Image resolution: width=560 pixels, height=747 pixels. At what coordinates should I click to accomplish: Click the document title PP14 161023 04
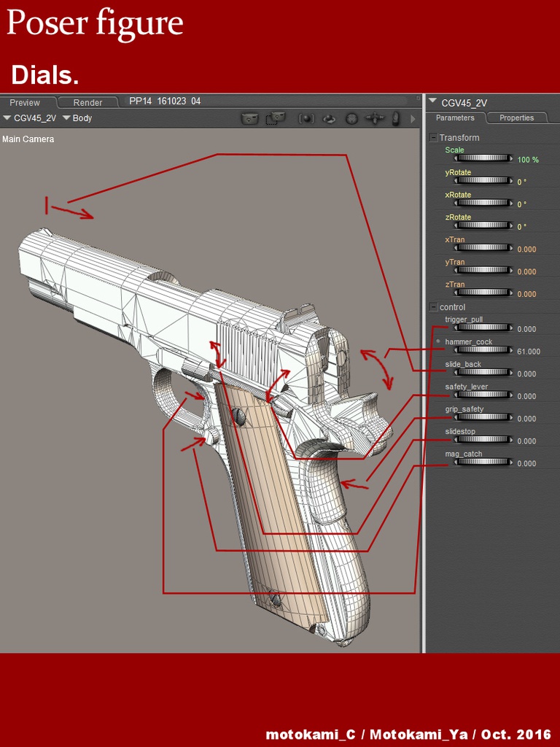[x=165, y=101]
